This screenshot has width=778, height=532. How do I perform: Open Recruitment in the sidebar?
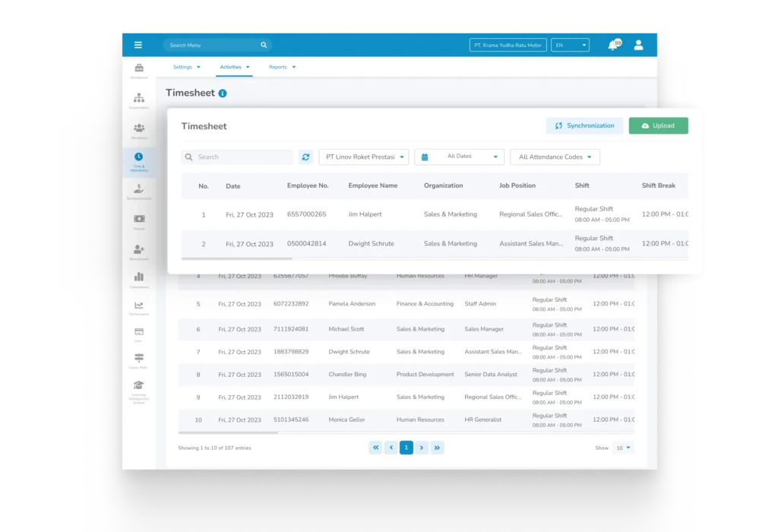[x=139, y=252]
